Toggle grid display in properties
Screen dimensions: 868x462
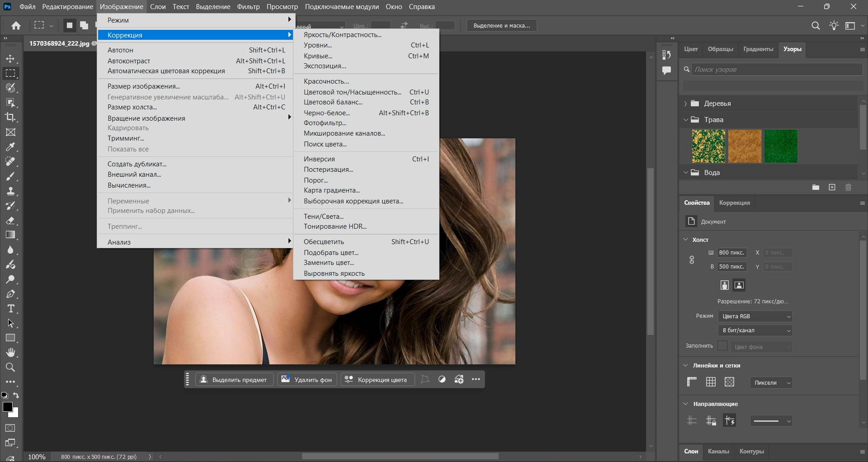tap(711, 382)
